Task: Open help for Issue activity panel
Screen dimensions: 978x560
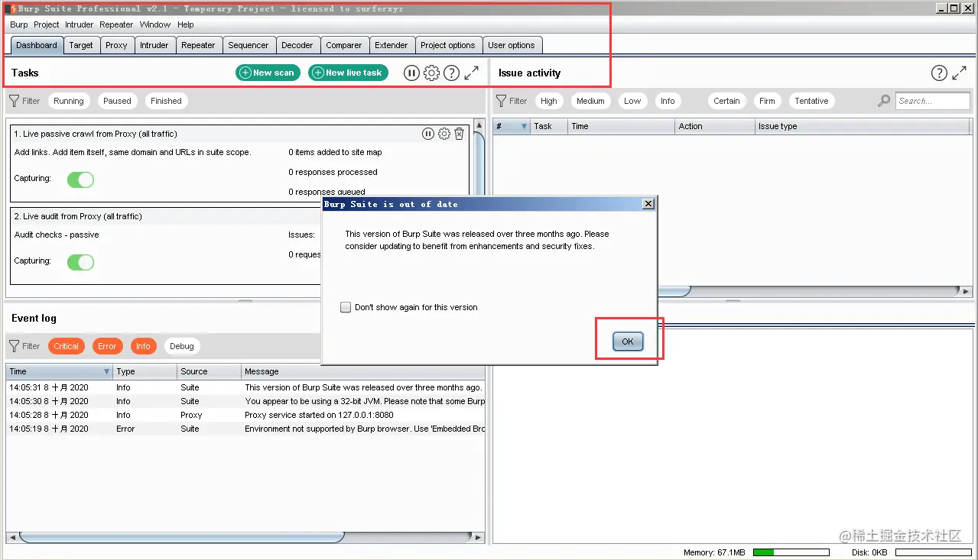Action: [940, 73]
